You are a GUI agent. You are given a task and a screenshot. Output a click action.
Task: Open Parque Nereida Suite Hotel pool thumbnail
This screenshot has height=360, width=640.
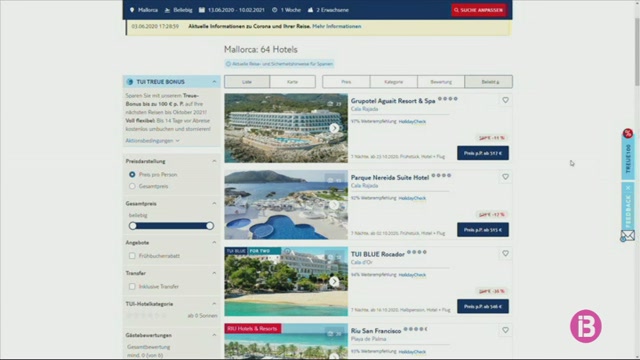pos(286,205)
